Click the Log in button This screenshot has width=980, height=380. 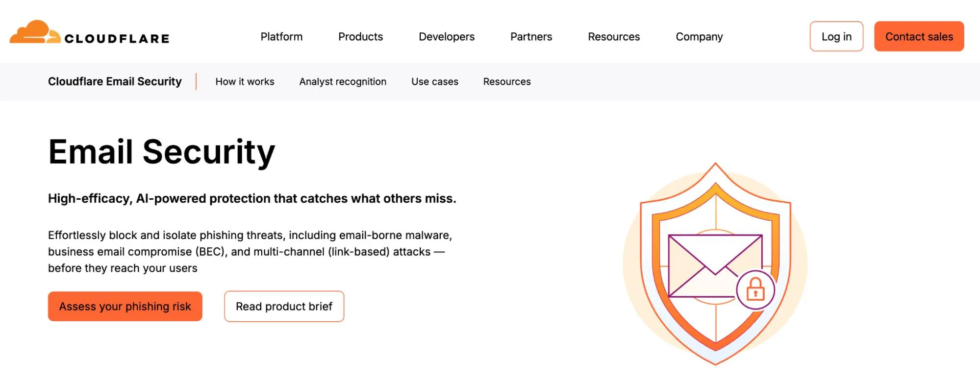pyautogui.click(x=836, y=36)
